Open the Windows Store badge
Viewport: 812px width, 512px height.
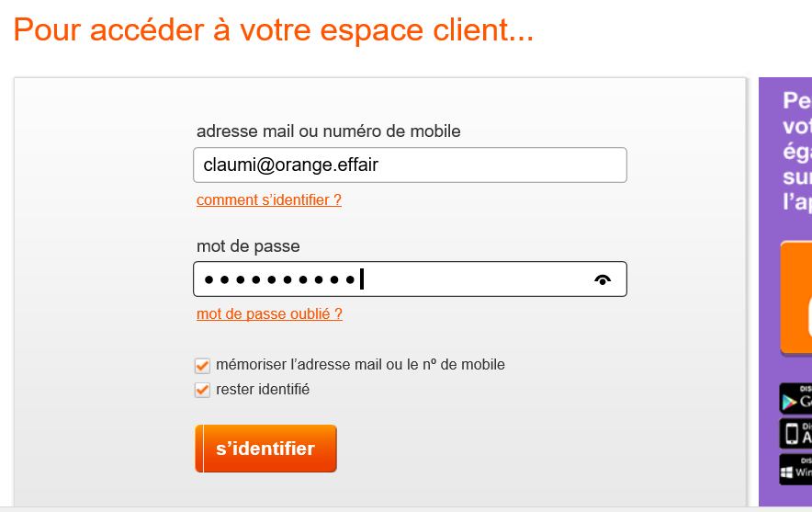point(796,469)
